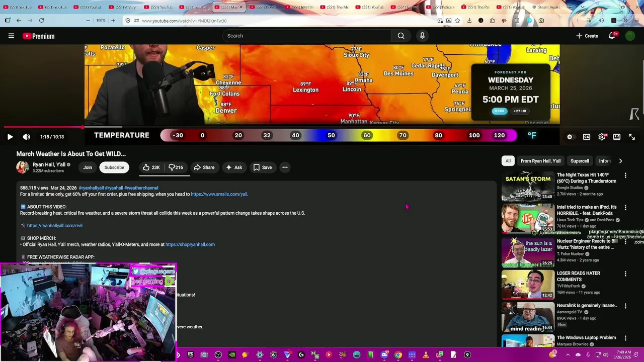
Task: Click the #weatherchannel hashtag
Action: [141, 188]
